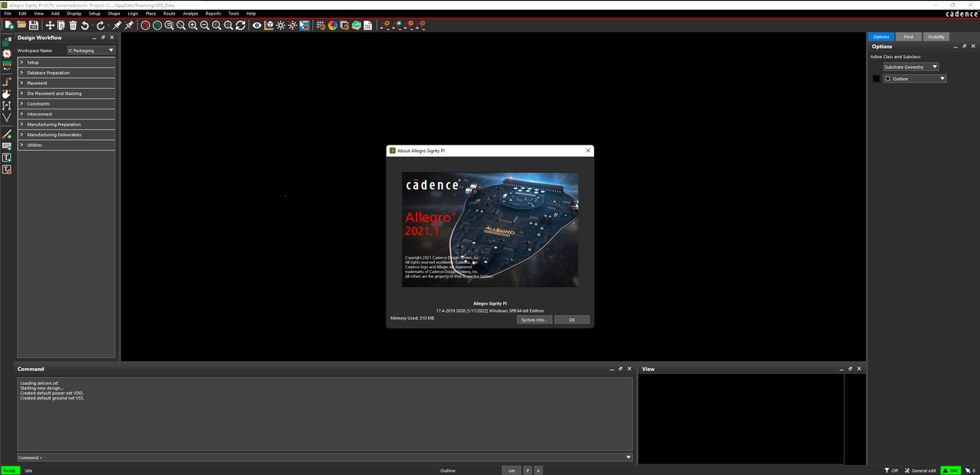Expand the Database Preparation section
This screenshot has height=475, width=980.
coord(66,73)
